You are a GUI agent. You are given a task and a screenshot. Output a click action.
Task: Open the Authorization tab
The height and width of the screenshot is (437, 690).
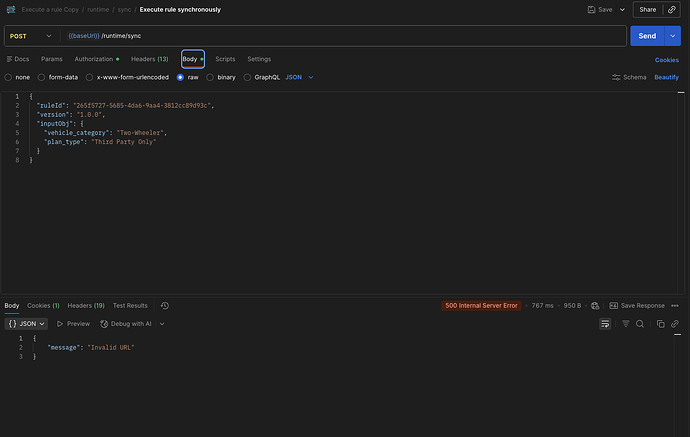point(96,59)
